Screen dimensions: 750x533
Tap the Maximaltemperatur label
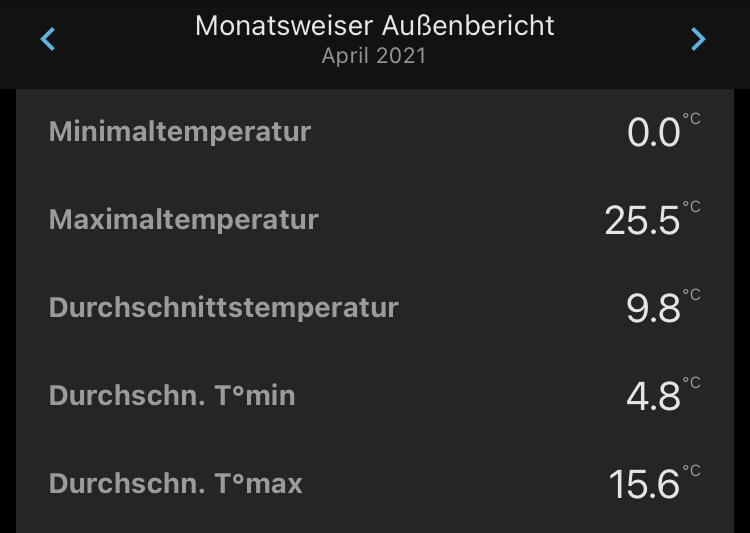[x=183, y=219]
